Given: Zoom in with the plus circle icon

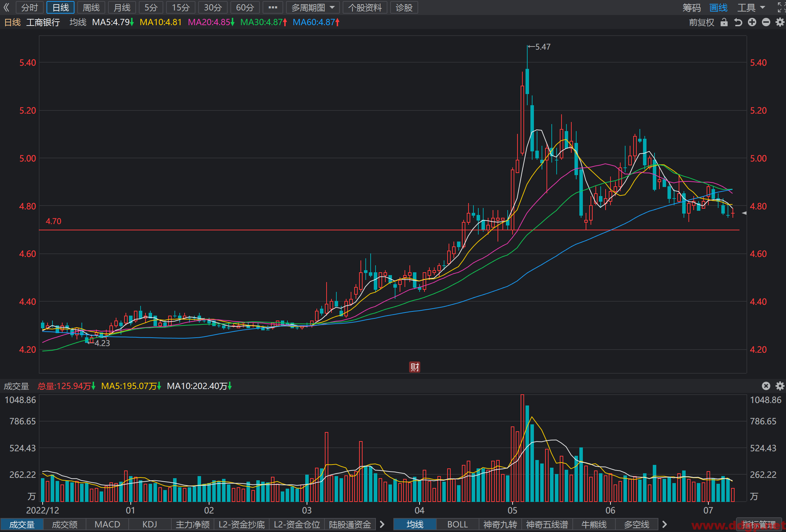Looking at the screenshot, I should 752,22.
